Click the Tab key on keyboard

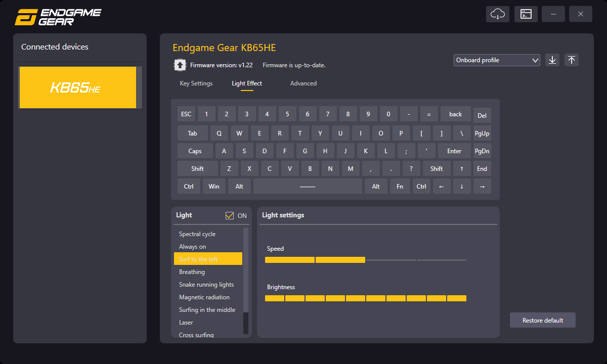(193, 133)
